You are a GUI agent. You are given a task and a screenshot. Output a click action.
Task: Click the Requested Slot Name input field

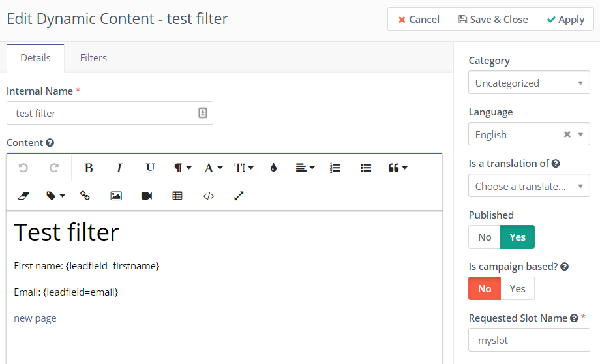point(529,340)
